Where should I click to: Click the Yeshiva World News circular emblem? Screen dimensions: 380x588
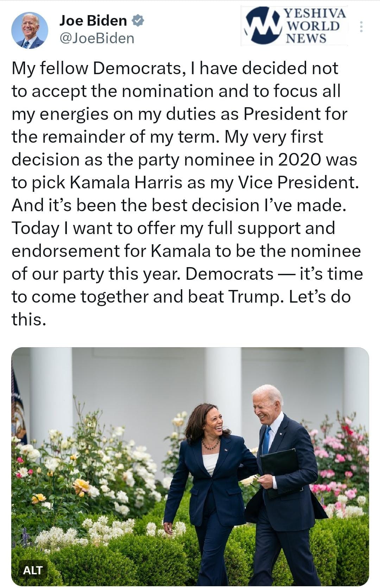point(262,25)
